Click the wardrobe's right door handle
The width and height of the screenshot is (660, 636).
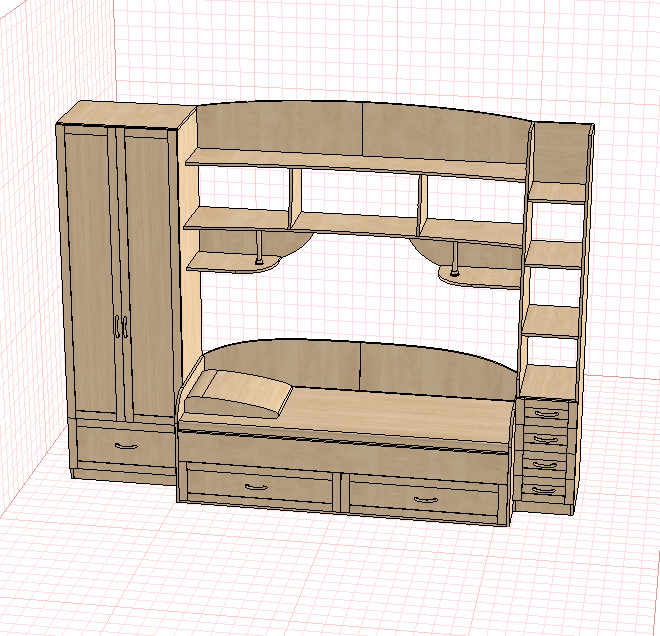pyautogui.click(x=125, y=327)
